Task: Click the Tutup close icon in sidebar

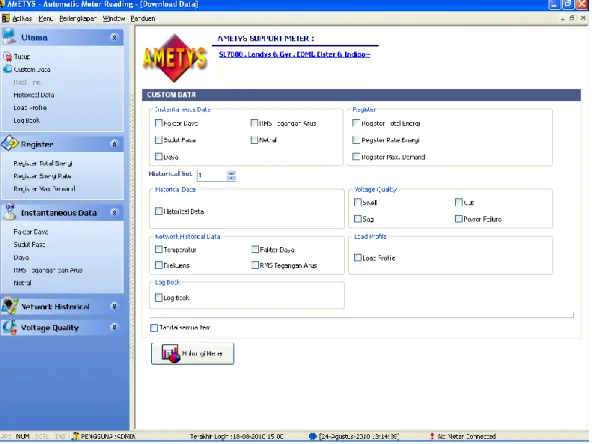Action: (8, 57)
